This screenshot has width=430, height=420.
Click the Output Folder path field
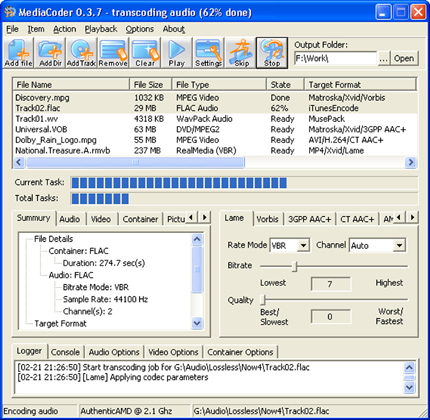click(x=335, y=58)
